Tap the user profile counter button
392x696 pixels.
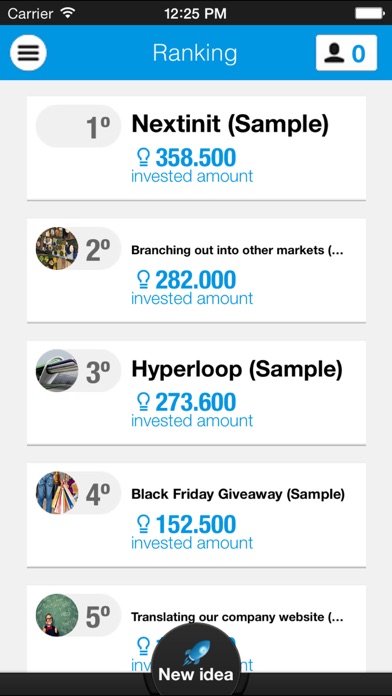point(346,53)
